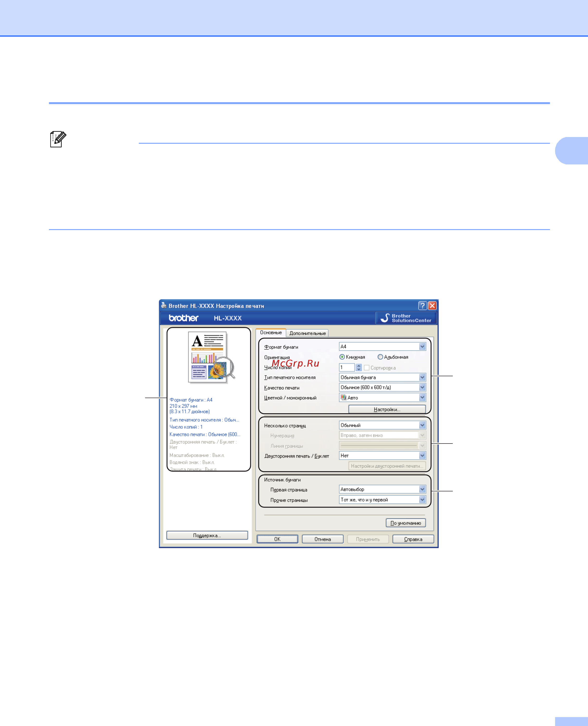Open the Несколько страниц dropdown
This screenshot has height=726, width=588.
coord(382,425)
